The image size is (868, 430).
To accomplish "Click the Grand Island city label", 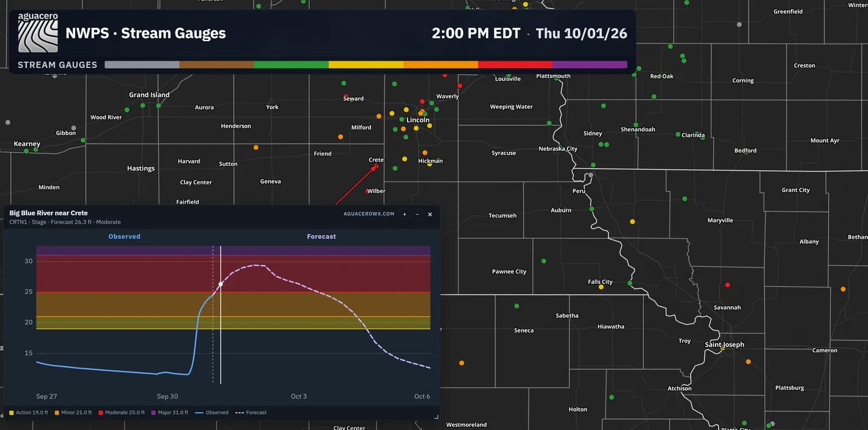I will click(x=149, y=95).
